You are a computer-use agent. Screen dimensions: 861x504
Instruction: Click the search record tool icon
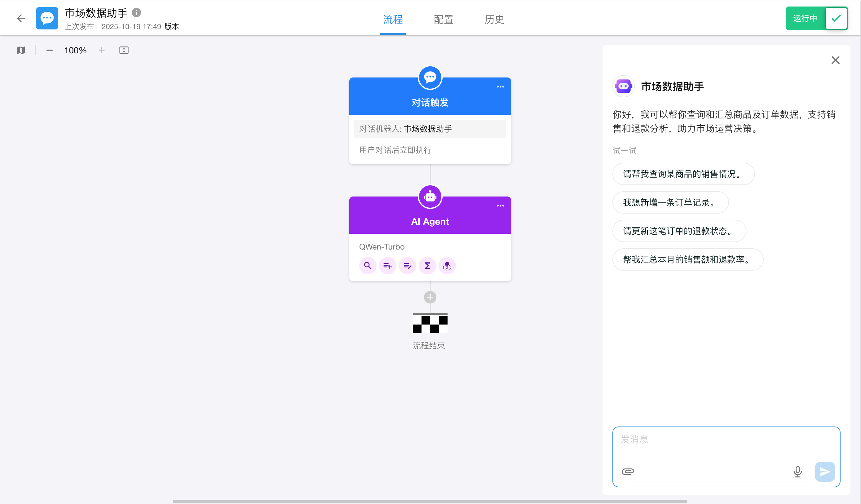(368, 266)
